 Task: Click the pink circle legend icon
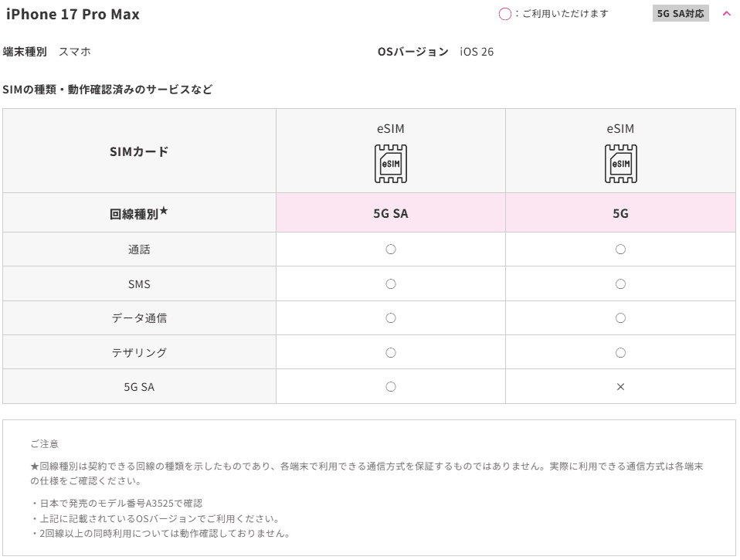(x=504, y=14)
